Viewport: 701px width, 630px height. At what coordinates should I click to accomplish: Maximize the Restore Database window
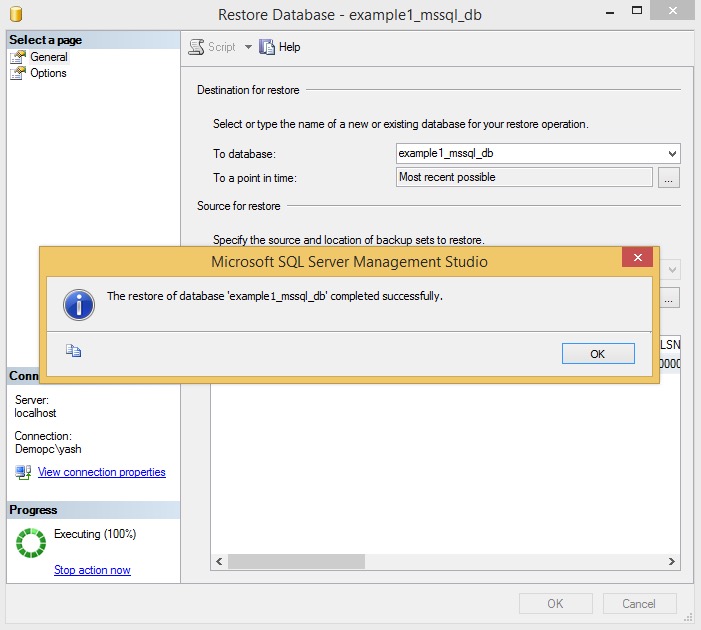[637, 11]
